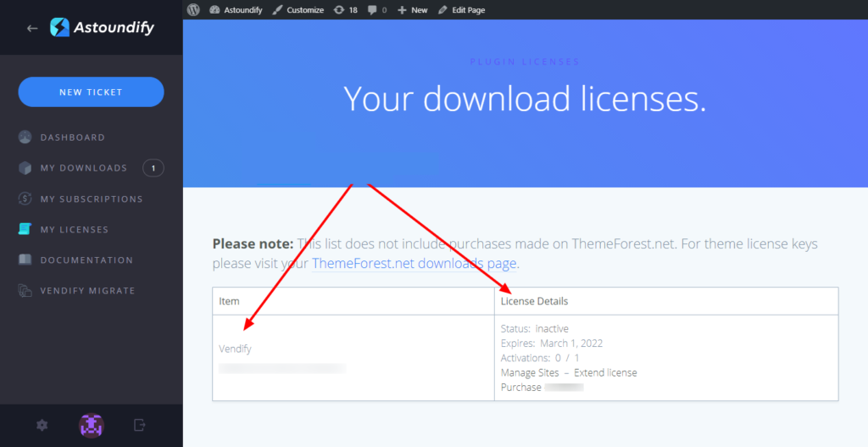The image size is (868, 447).
Task: Click the back arrow beside Astoundify logo
Action: (32, 28)
